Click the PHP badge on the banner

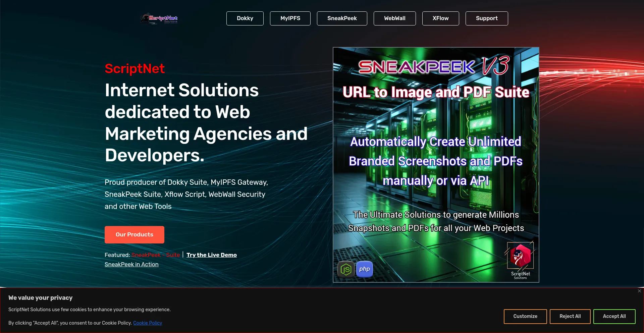tap(364, 269)
